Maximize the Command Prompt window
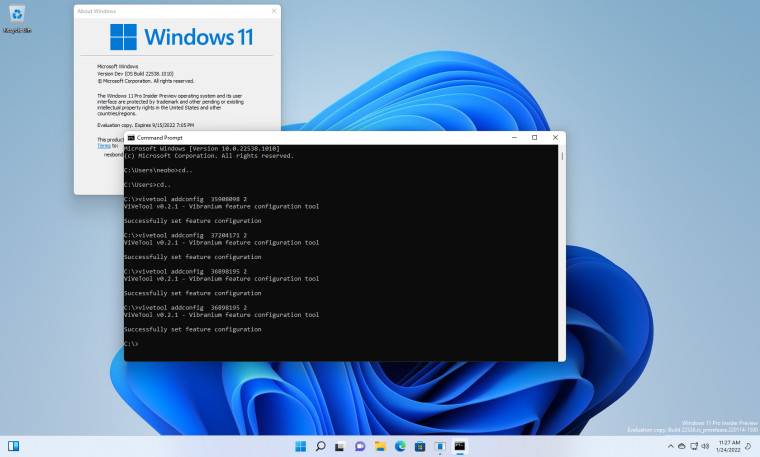 (x=535, y=138)
